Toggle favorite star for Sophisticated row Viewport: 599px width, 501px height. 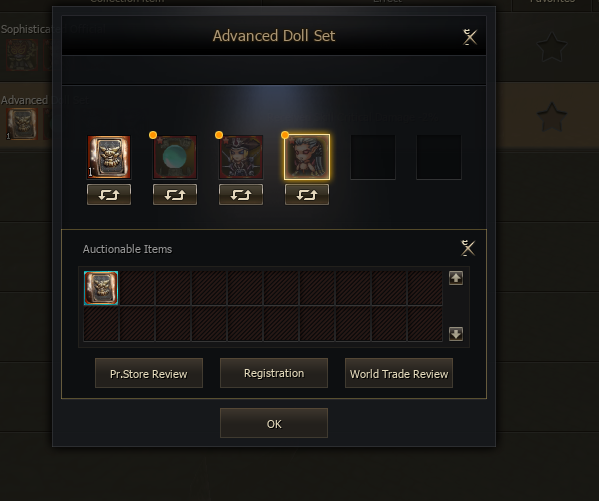click(552, 47)
